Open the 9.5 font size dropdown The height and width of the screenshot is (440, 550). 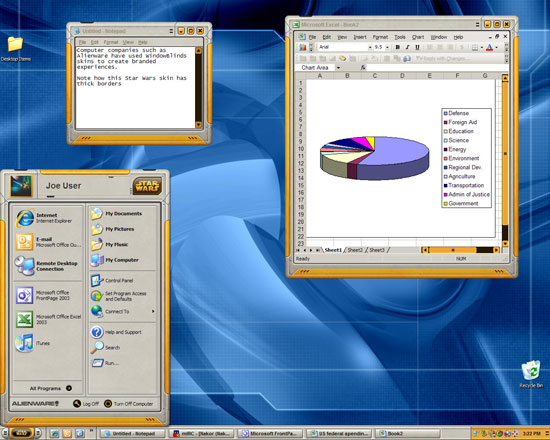[x=387, y=47]
